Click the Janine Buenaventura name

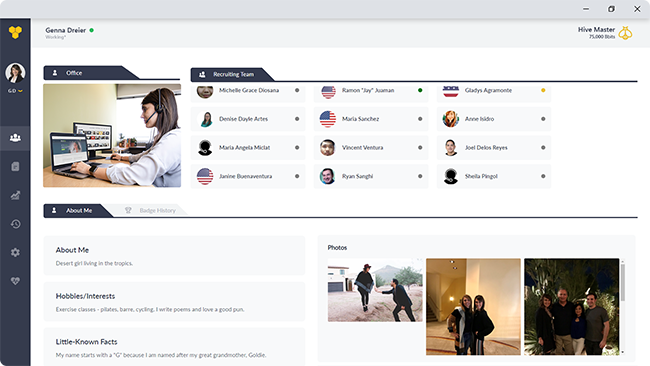(x=245, y=176)
